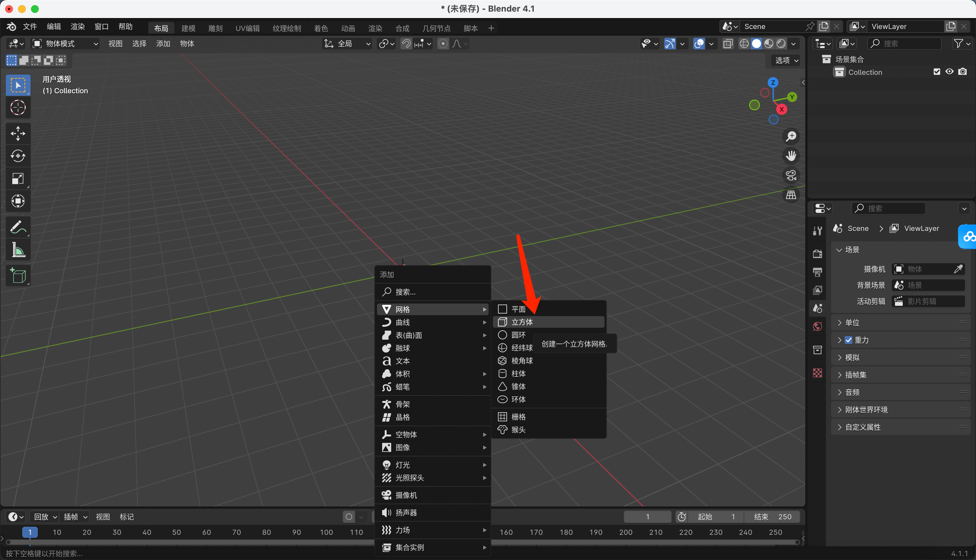Click the Add Cube tool icon
976x560 pixels.
click(x=18, y=275)
